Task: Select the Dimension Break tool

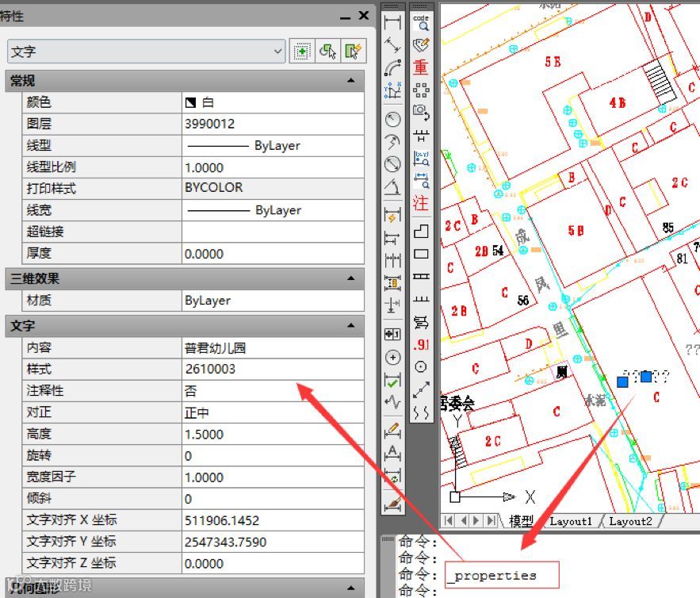Action: (392, 305)
